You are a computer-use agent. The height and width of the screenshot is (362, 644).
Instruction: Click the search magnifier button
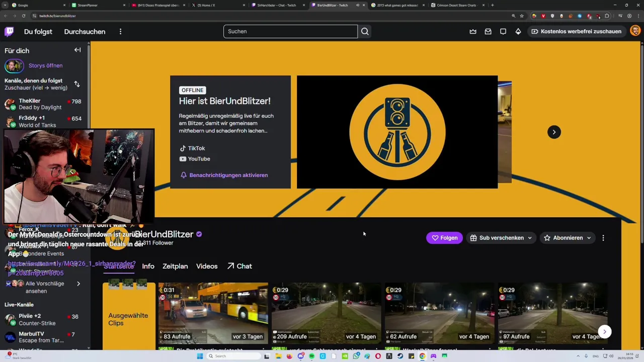365,31
